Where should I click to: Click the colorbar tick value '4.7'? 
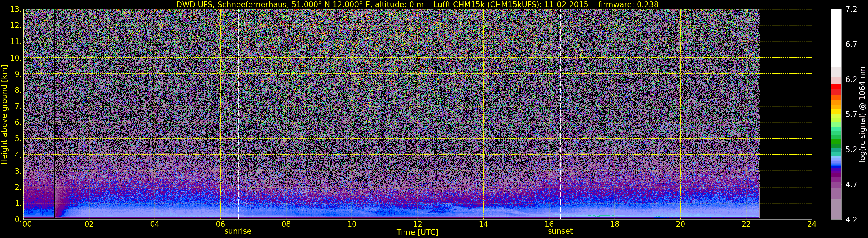[x=851, y=184]
